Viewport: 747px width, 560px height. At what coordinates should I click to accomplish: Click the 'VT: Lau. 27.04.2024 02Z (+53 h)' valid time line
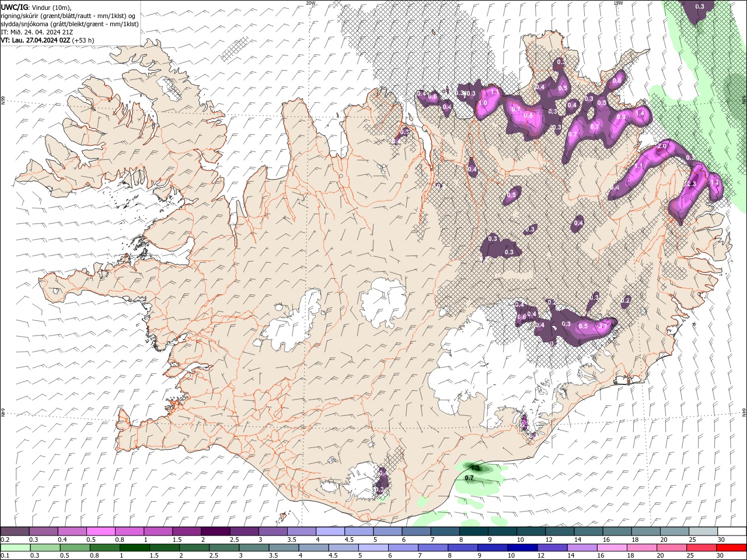click(x=47, y=40)
